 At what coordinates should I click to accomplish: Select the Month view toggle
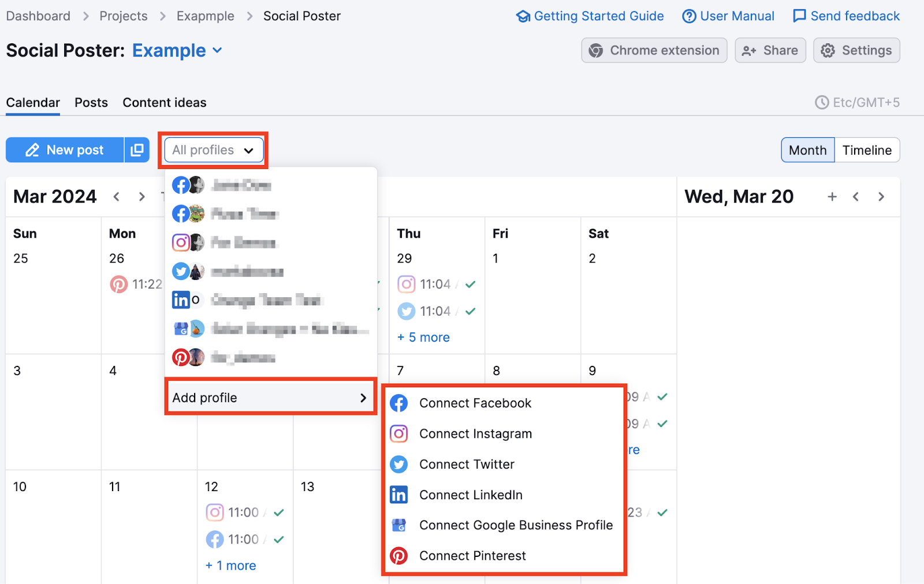807,150
